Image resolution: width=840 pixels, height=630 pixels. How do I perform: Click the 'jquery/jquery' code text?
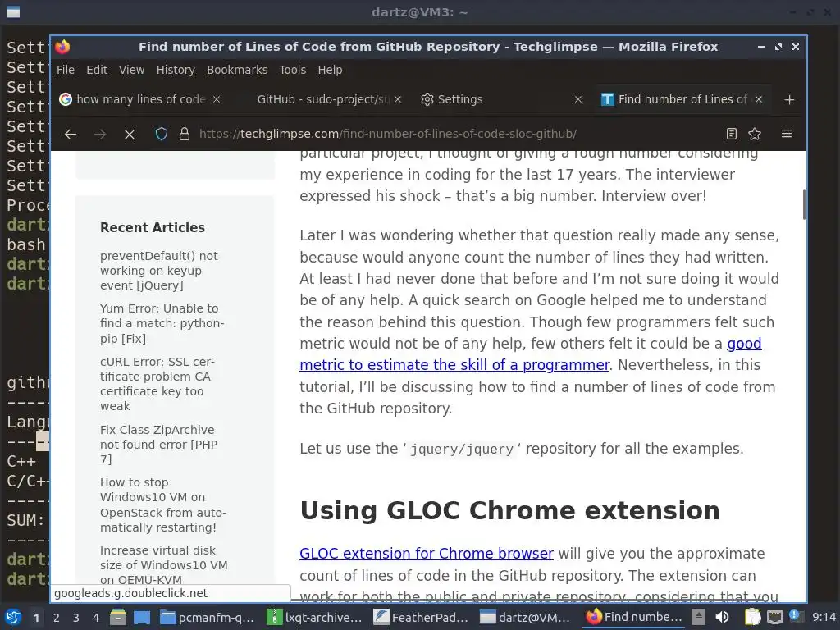tap(462, 449)
